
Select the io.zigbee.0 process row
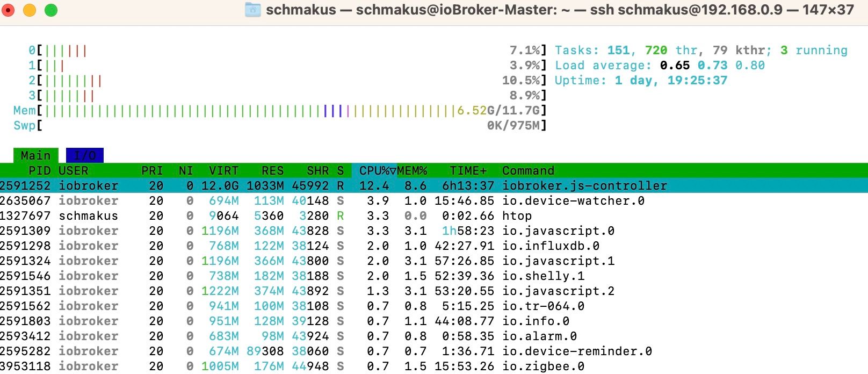coord(434,366)
